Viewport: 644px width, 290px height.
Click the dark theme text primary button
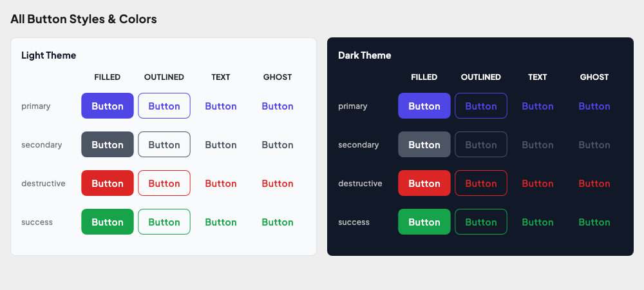tap(538, 106)
